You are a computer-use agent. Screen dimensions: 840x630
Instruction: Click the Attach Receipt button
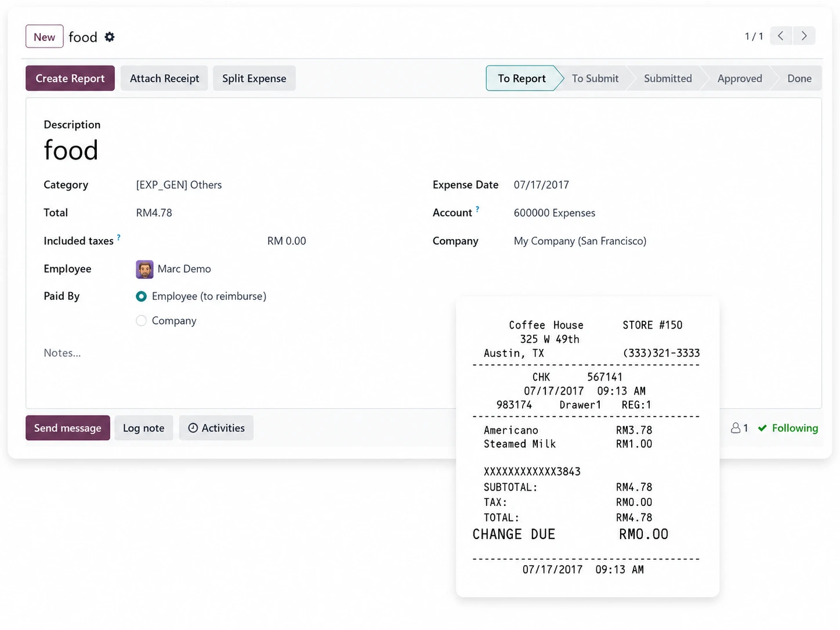click(164, 78)
